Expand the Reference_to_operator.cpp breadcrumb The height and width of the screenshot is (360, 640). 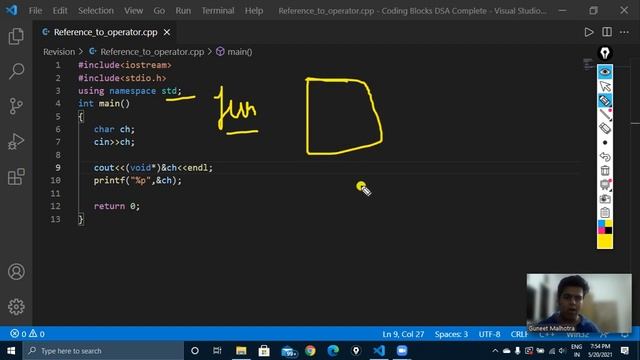(x=152, y=52)
